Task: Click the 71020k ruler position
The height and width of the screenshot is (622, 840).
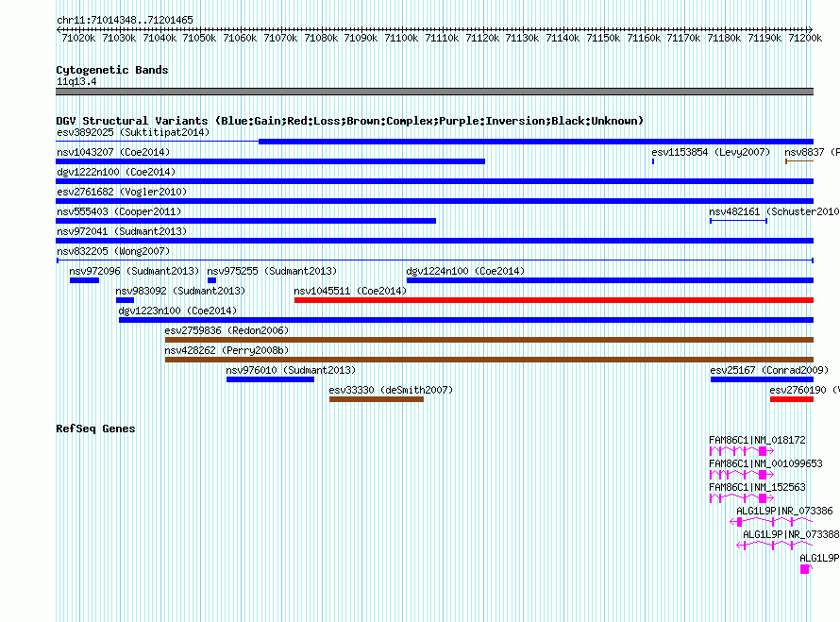Action: pyautogui.click(x=78, y=38)
